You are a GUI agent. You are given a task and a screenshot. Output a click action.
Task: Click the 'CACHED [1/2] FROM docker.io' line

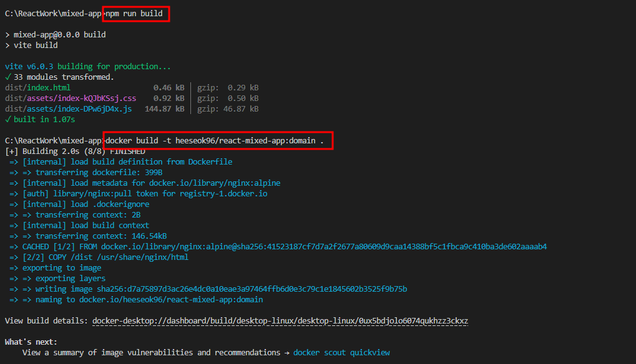coord(278,247)
